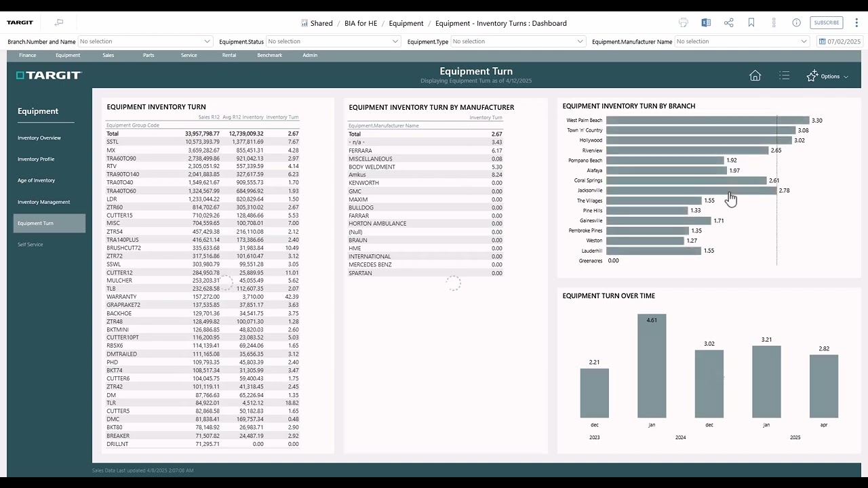Click the Equipment breadcrumb
Screen dimensions: 868x488
pyautogui.click(x=406, y=23)
